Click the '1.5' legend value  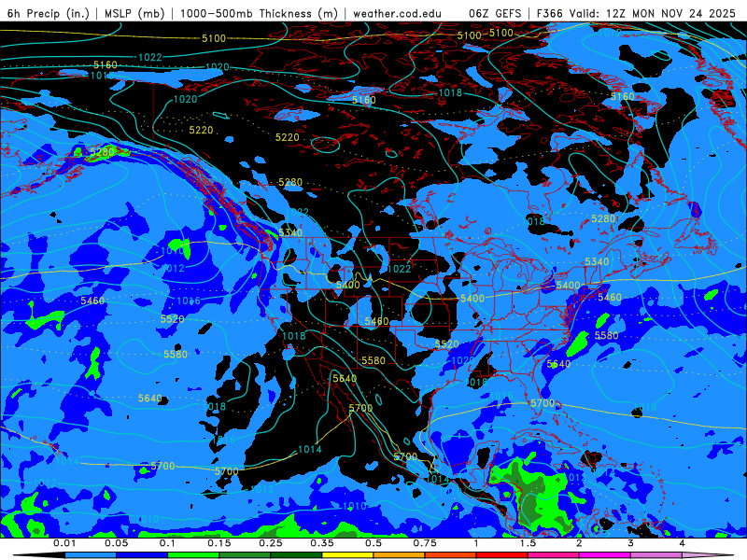528,543
